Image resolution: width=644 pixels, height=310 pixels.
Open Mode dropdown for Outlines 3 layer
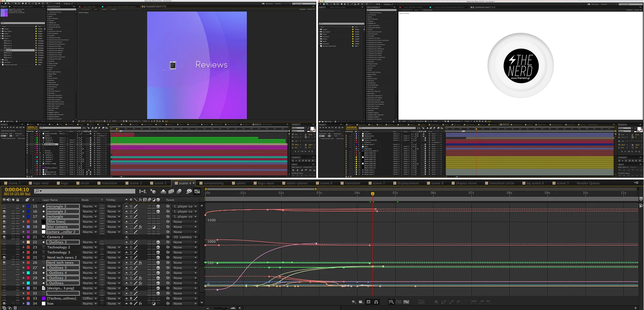90,242
